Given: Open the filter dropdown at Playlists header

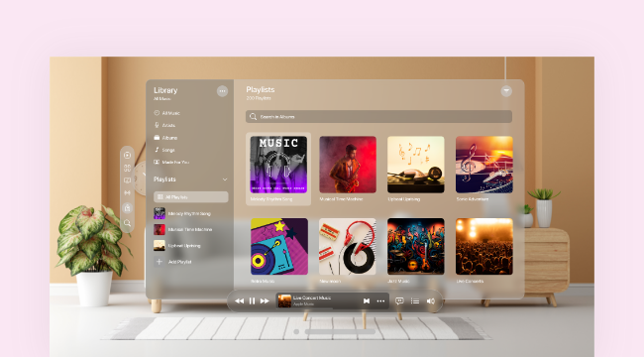Looking at the screenshot, I should (x=506, y=91).
